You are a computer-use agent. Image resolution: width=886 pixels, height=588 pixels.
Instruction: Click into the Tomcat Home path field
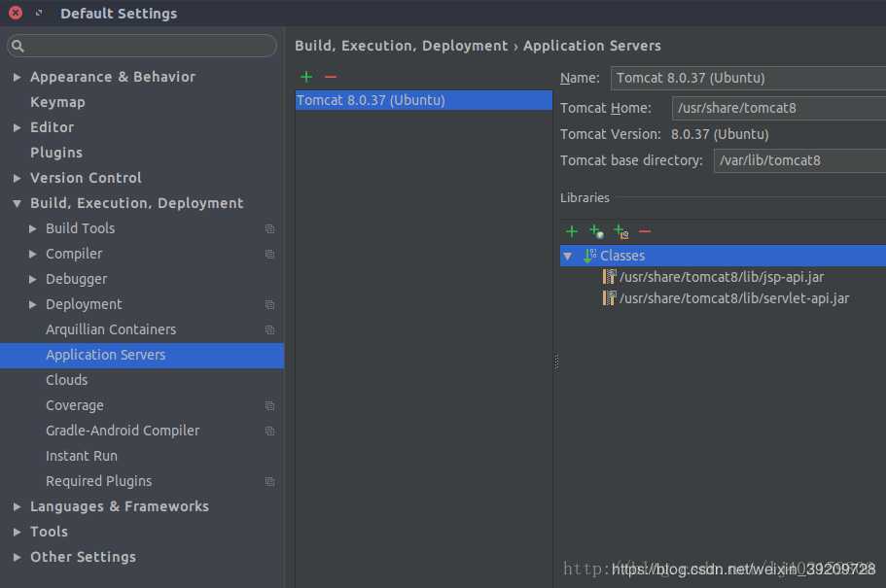pos(779,108)
